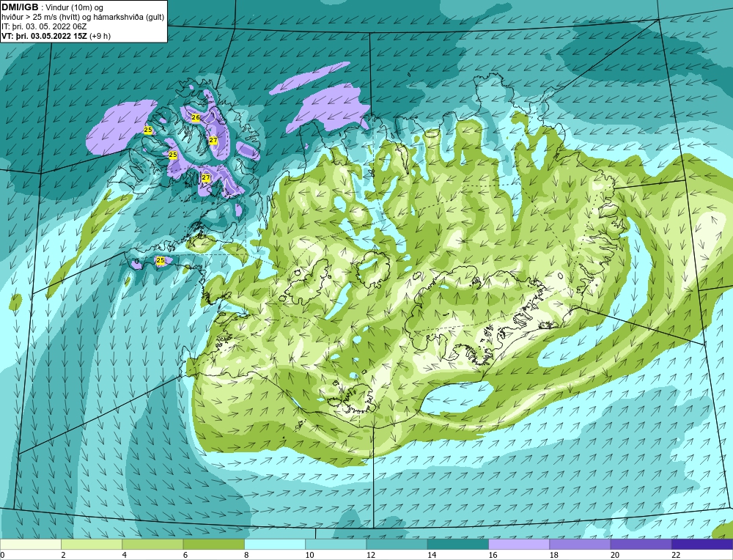Click the 18–20 m/s purple scale swatch
Image resolution: width=733 pixels, height=560 pixels.
tap(580, 544)
